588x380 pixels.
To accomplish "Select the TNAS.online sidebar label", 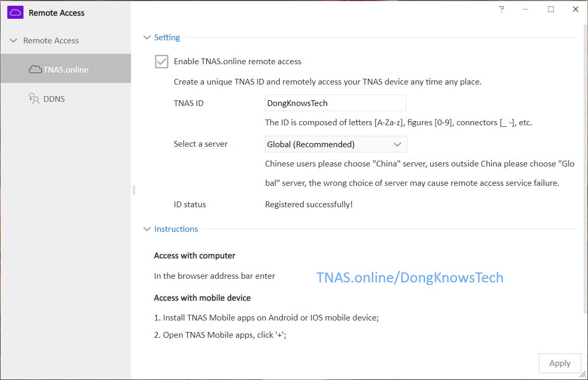I will 66,69.
